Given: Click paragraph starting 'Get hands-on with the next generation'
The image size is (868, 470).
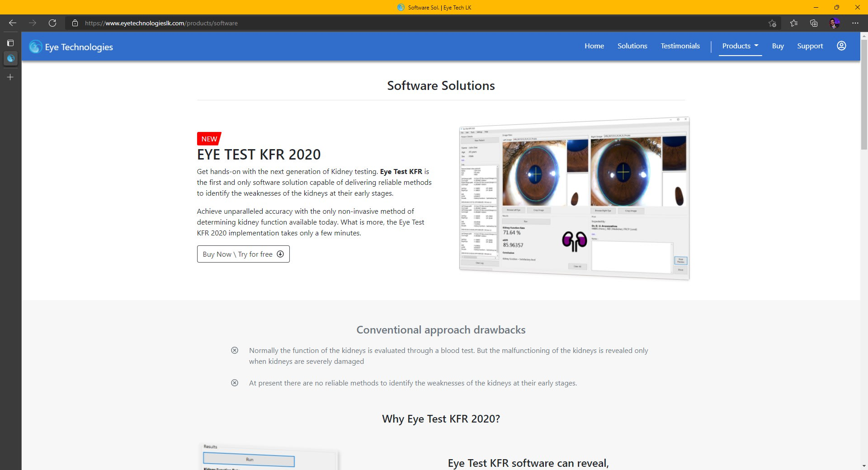Looking at the screenshot, I should (x=314, y=182).
